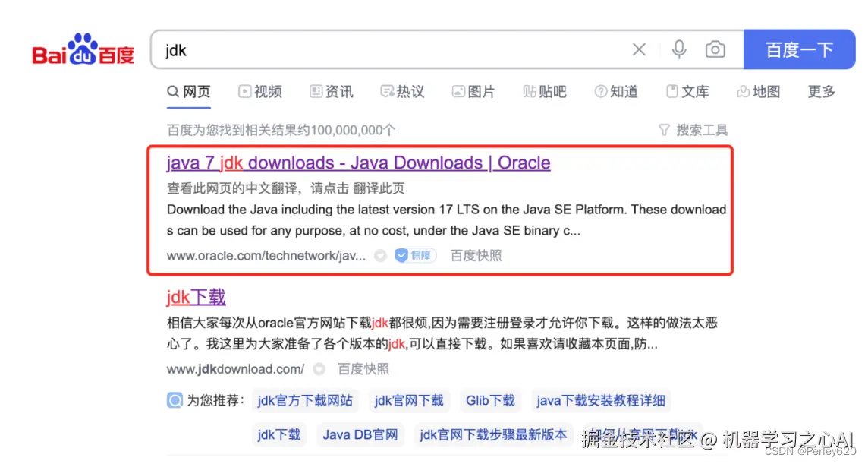Select suggestion jdk官网下载步骤最新版本
Screen dimensions: 868x464
[x=493, y=434]
